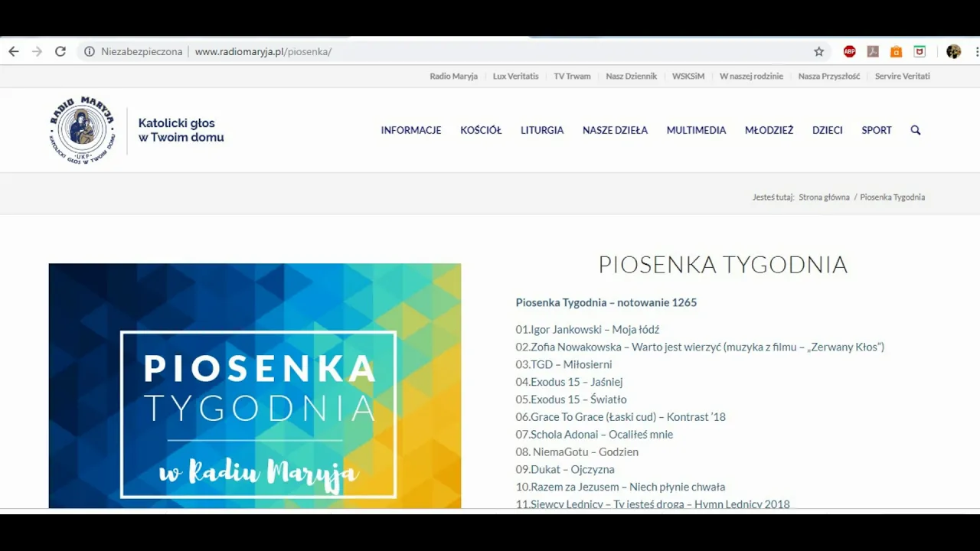This screenshot has width=980, height=551.
Task: Open the Adobe Acrobat PDF extension
Action: pos(872,51)
